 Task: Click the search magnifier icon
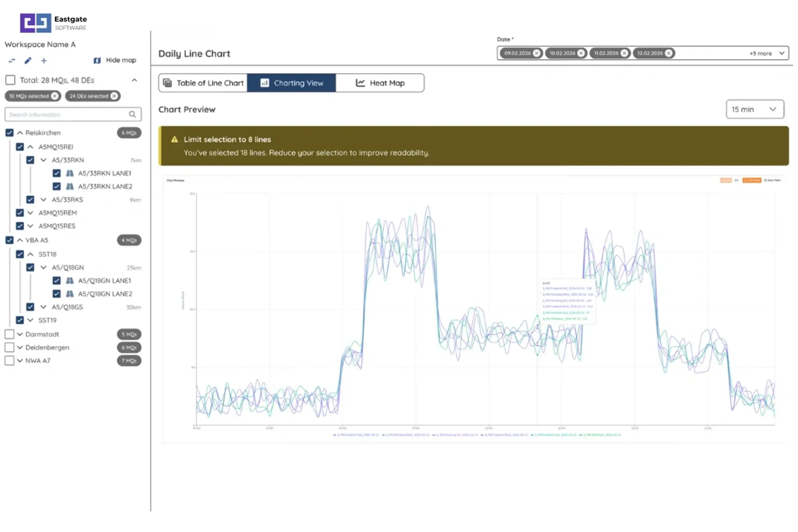click(x=133, y=114)
